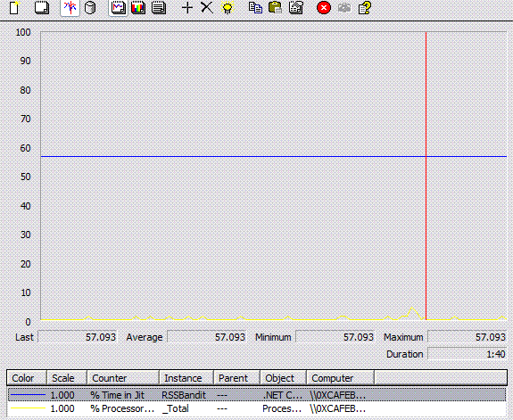
Task: Open Help with the question mark icon
Action: coord(365,8)
